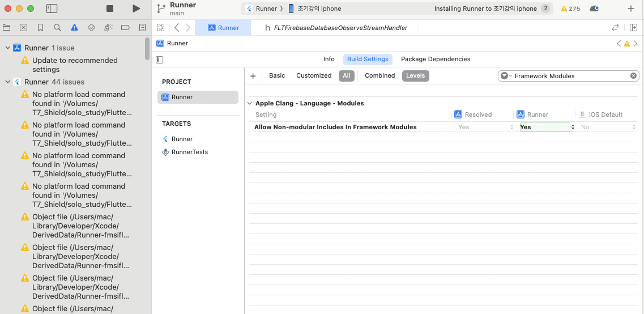Collapse the Runner 1 issue group

coord(7,48)
